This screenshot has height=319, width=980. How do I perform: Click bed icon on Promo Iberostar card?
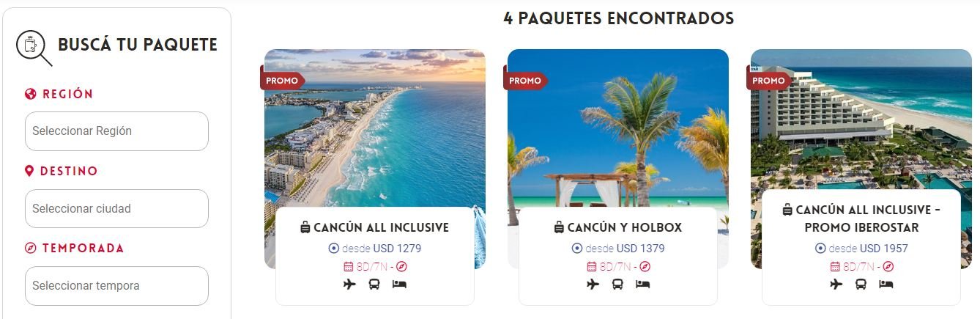point(886,284)
